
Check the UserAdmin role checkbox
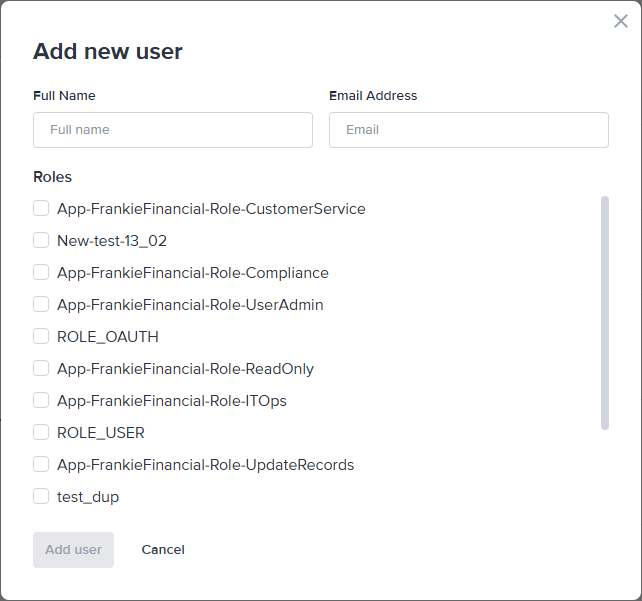tap(41, 305)
